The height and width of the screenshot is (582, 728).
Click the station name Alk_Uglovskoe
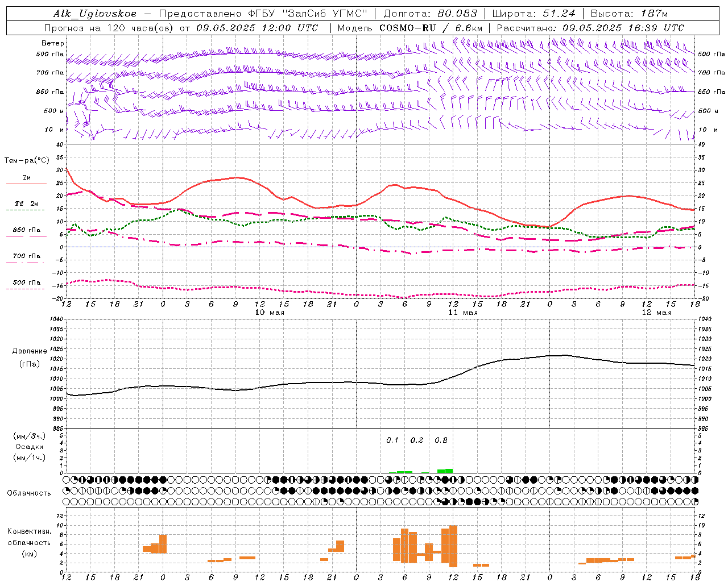pyautogui.click(x=95, y=14)
